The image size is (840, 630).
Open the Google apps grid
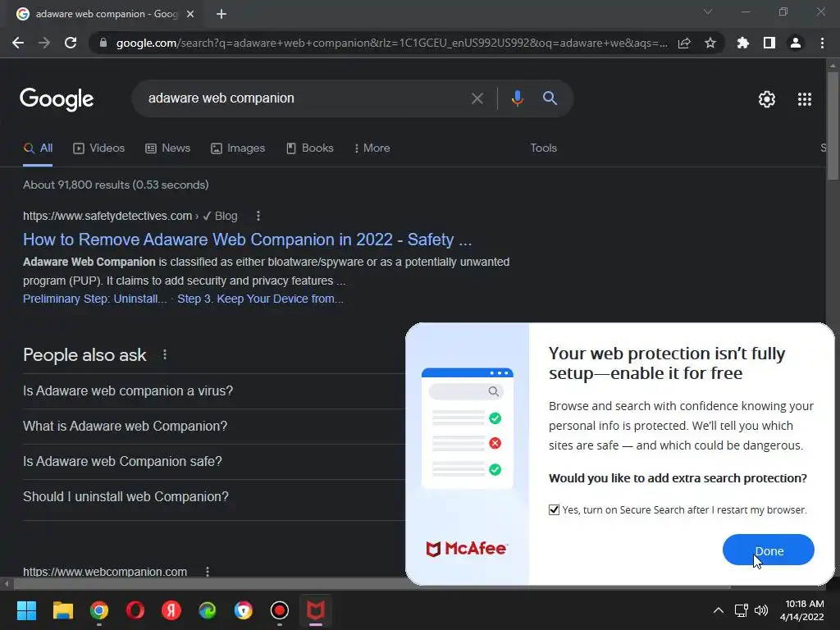pyautogui.click(x=805, y=99)
